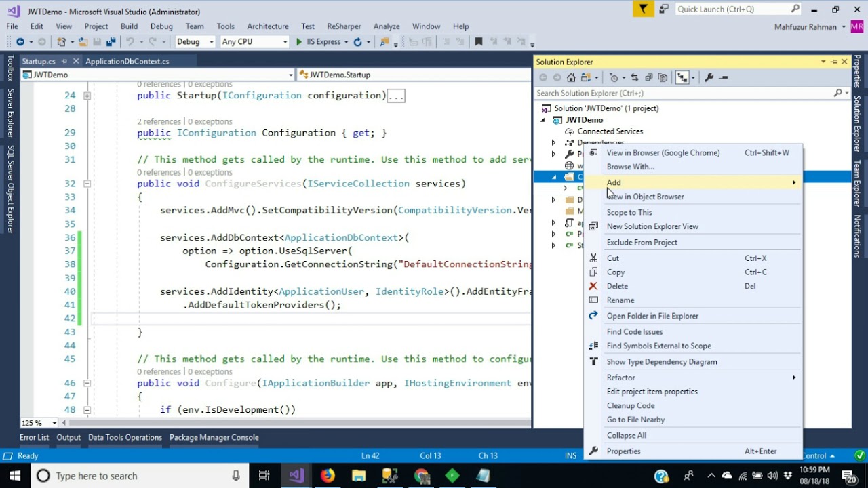Click the Home icon in Solution Explorer
The width and height of the screenshot is (868, 488).
pos(571,77)
